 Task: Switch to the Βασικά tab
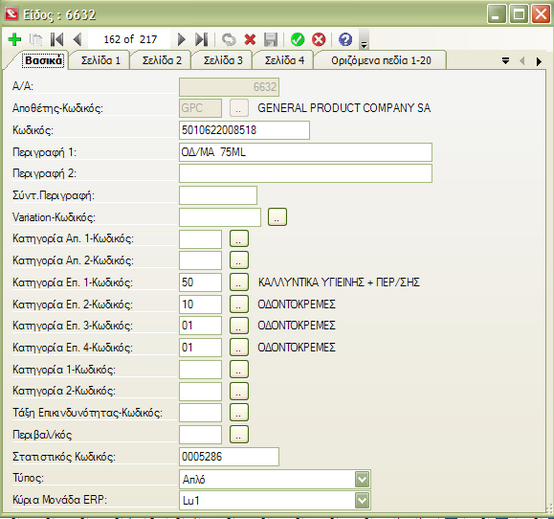pyautogui.click(x=44, y=60)
